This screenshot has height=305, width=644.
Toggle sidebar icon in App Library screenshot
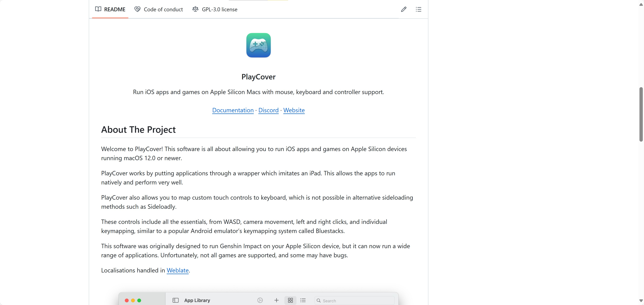(176, 300)
